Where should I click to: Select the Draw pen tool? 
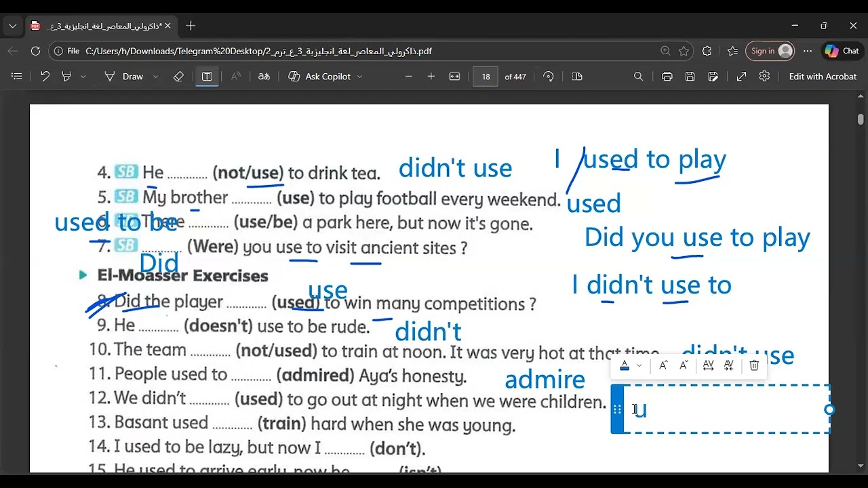click(123, 77)
